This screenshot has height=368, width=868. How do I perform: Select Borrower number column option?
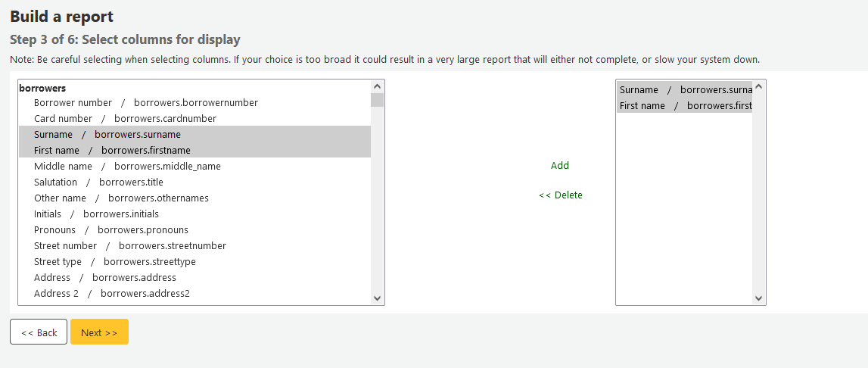click(x=145, y=103)
